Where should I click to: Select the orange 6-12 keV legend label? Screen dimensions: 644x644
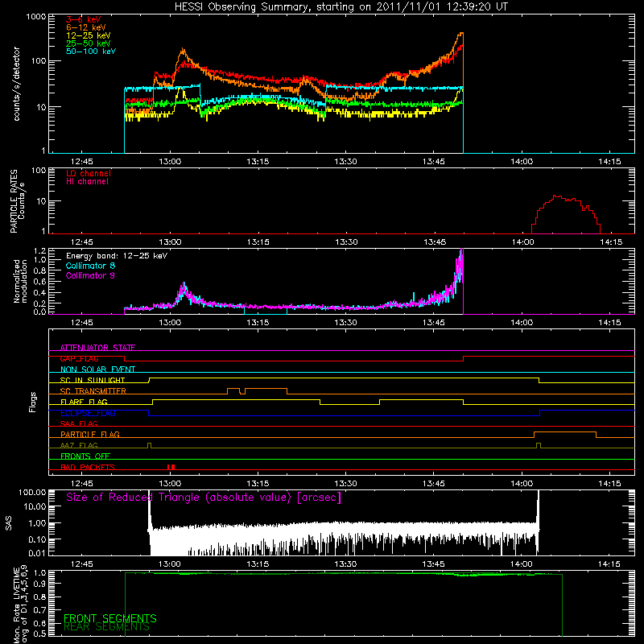[86, 27]
